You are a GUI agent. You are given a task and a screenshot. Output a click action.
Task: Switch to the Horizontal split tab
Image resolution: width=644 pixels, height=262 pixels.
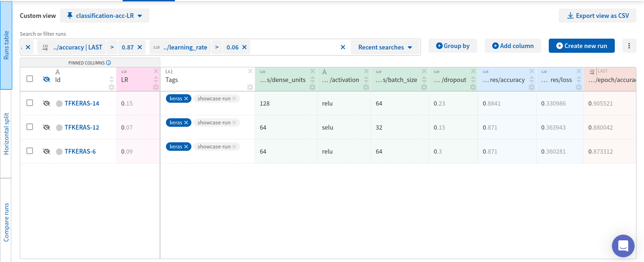click(6, 134)
